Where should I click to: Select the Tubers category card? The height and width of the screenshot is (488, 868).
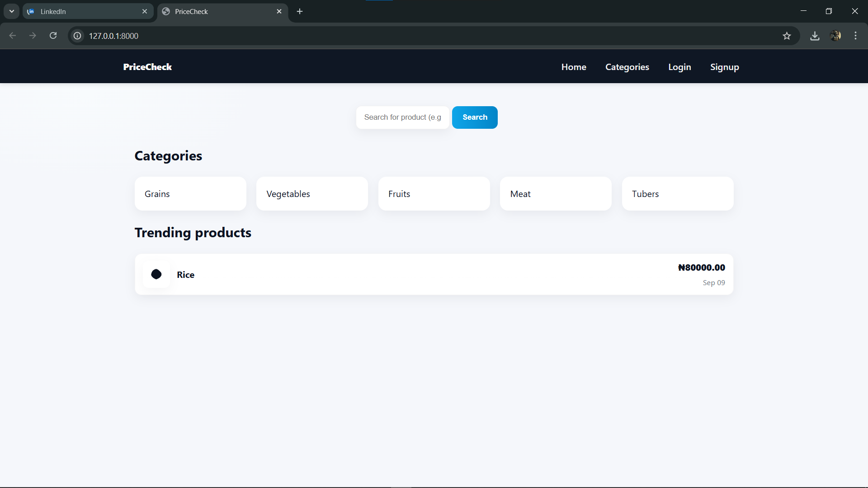coord(678,194)
